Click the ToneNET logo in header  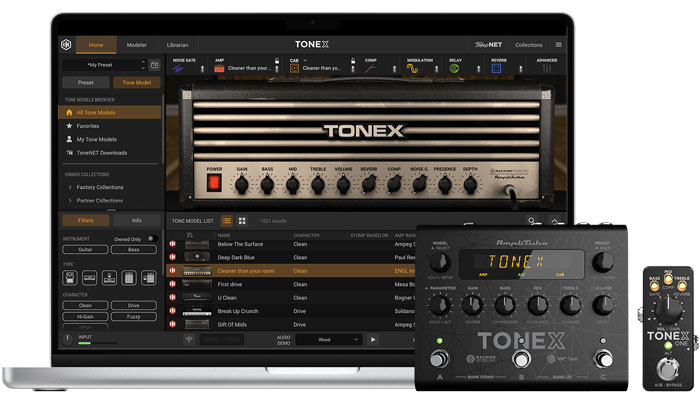pyautogui.click(x=488, y=45)
